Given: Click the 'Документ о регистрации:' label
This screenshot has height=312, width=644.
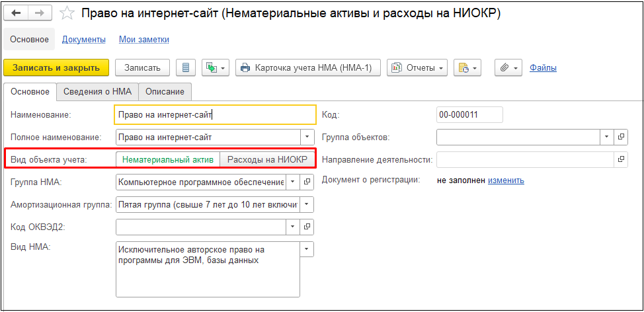Looking at the screenshot, I should click(x=372, y=180).
